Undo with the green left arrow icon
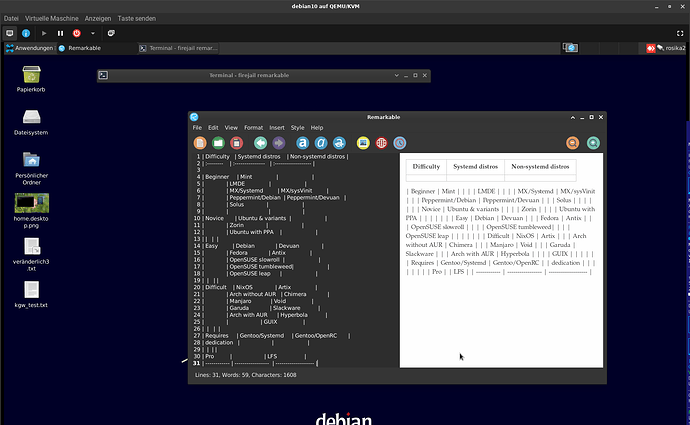Viewport: 690px width, 425px height. click(261, 143)
